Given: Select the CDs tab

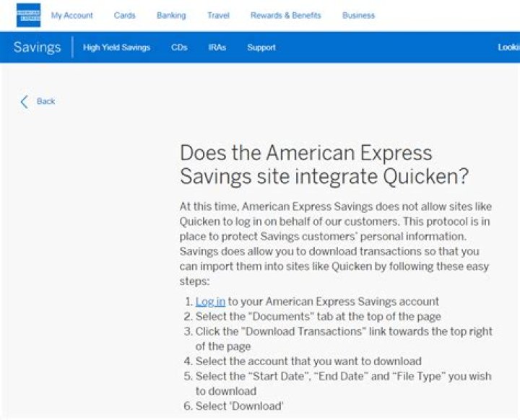Looking at the screenshot, I should coord(179,48).
